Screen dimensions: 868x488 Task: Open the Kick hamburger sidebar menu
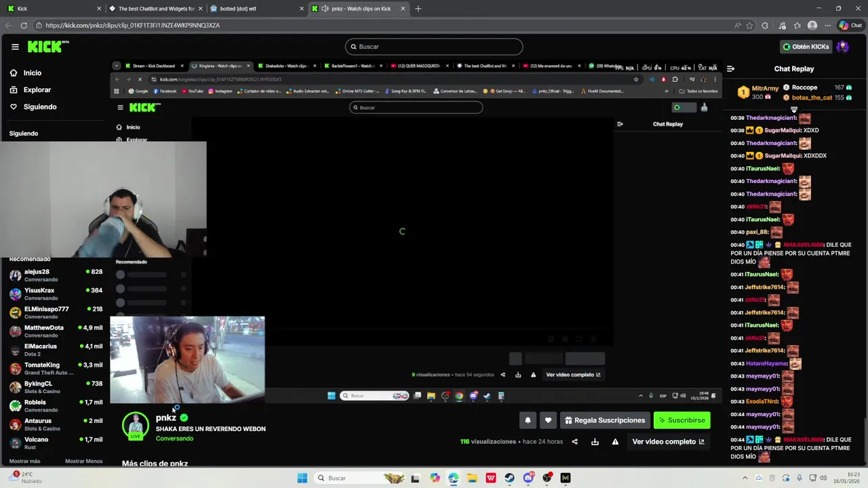(x=15, y=47)
